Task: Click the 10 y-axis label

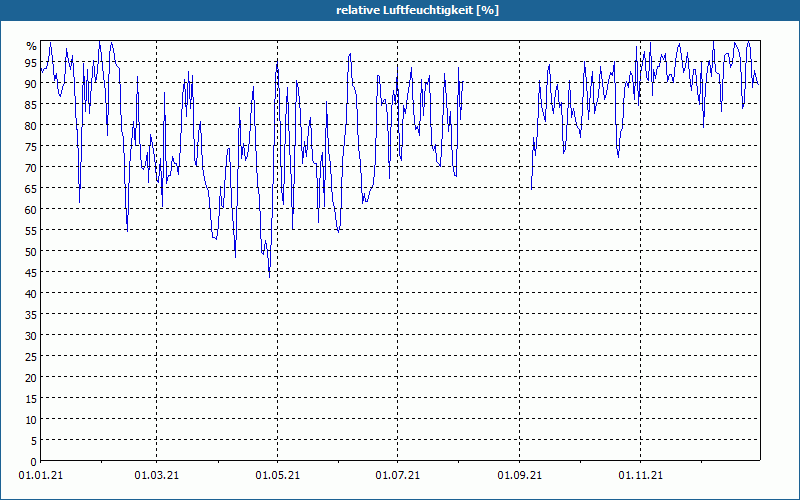Action: [31, 419]
